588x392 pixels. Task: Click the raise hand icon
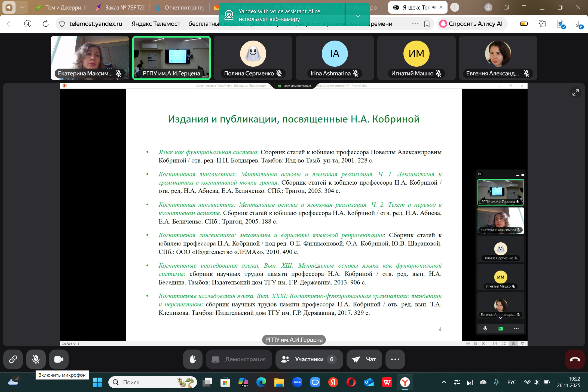click(193, 359)
